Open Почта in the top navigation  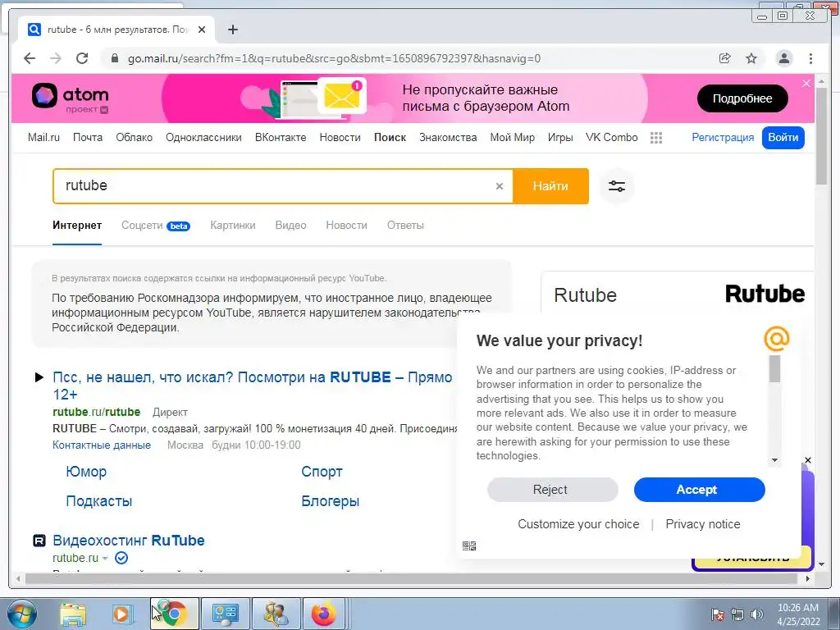click(x=88, y=138)
